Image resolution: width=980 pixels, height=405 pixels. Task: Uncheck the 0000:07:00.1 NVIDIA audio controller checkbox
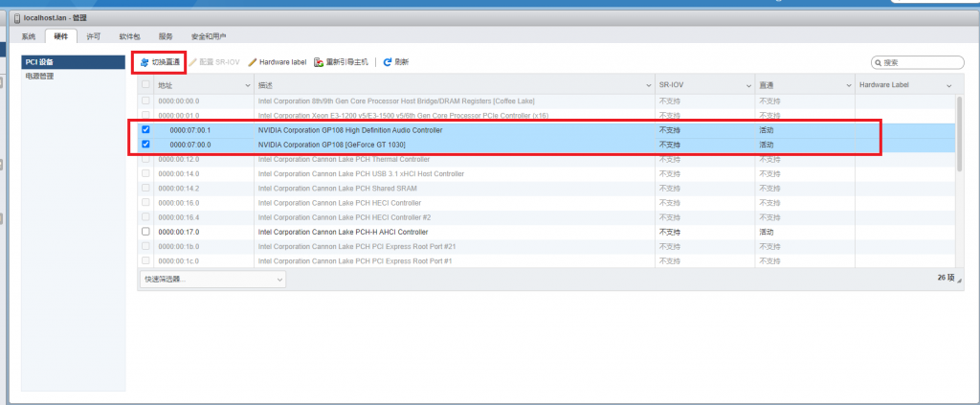coord(146,130)
